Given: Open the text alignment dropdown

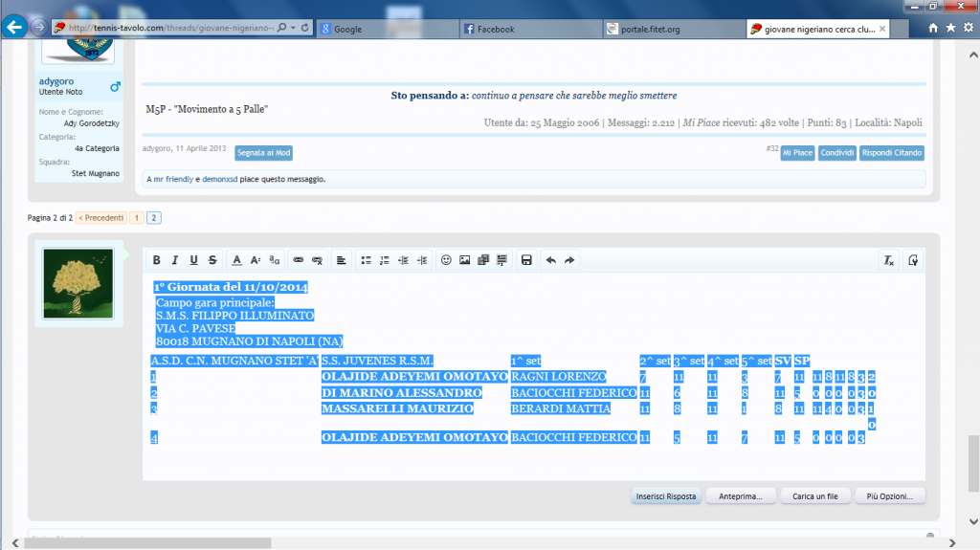Looking at the screenshot, I should [342, 260].
